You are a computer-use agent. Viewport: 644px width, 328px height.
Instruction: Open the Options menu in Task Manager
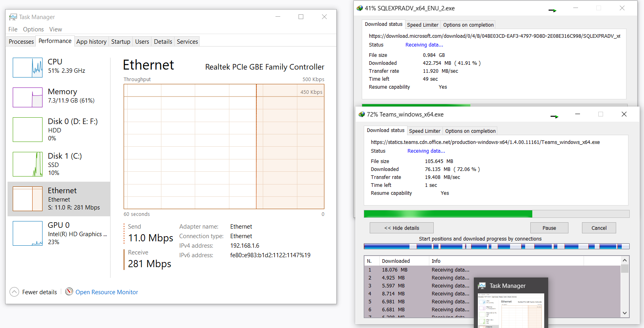tap(33, 29)
